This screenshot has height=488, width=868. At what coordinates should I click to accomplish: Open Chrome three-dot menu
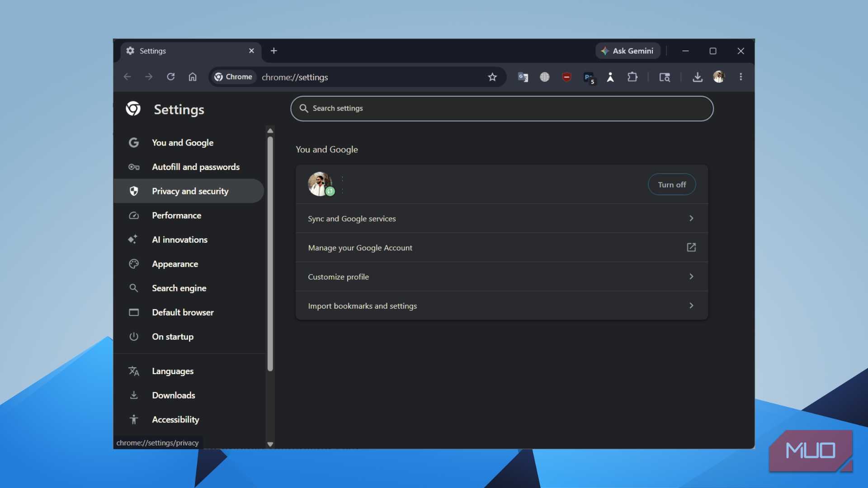[x=741, y=77]
